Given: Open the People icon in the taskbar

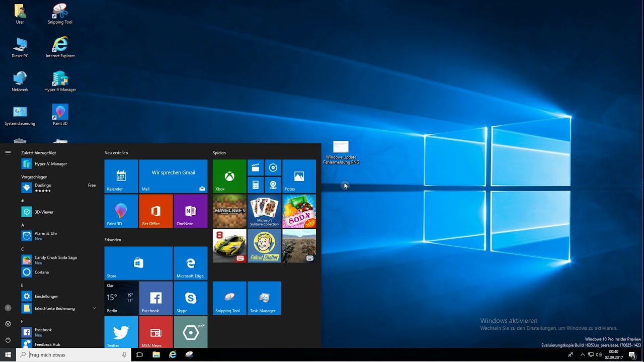Looking at the screenshot, I should click(571, 354).
